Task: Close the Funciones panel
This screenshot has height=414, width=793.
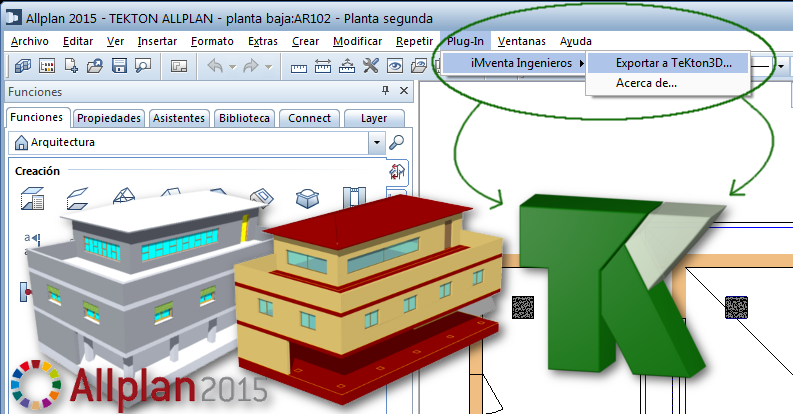Action: pos(404,90)
